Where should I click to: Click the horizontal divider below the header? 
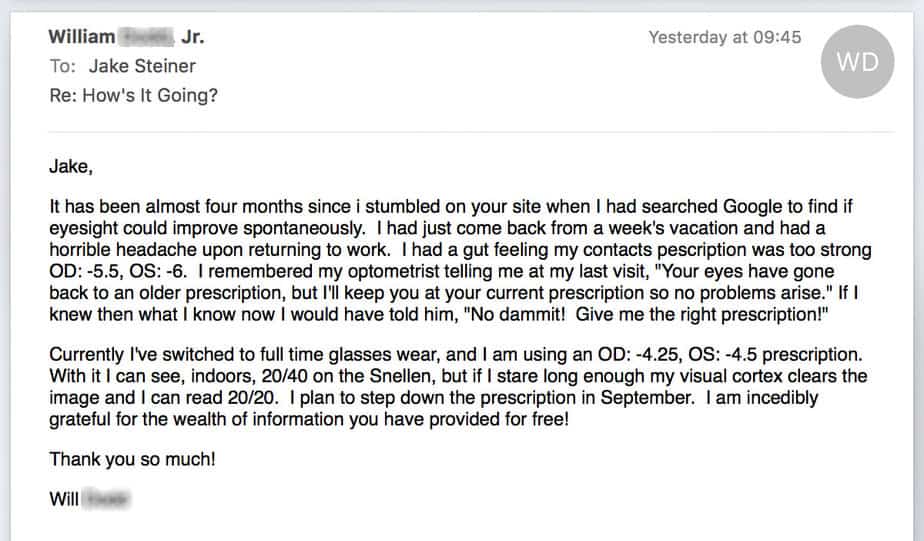tap(471, 132)
